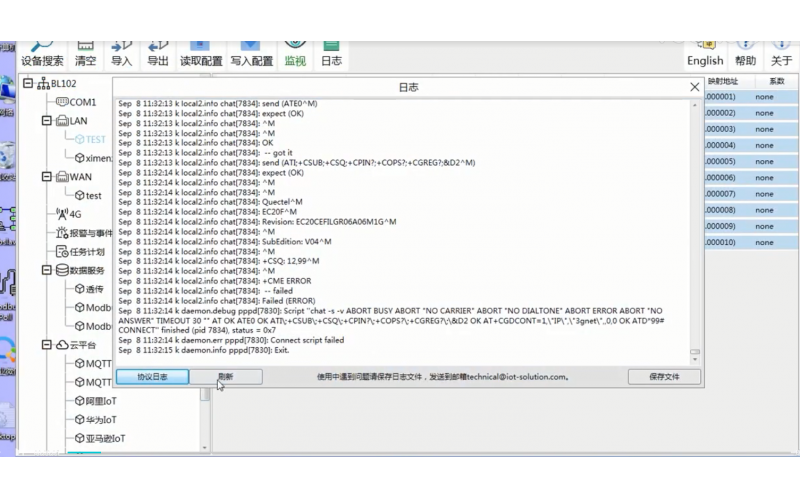
Task: Collapse the WAN tree node
Action: click(x=47, y=177)
